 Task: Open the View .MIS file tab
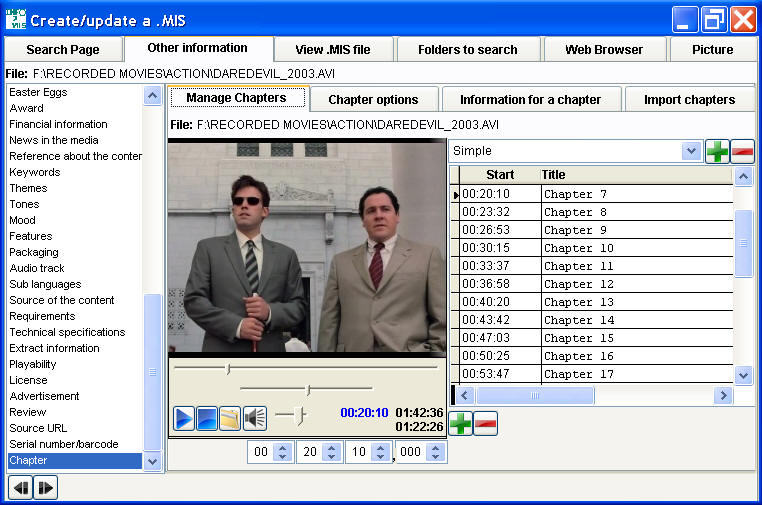point(333,50)
